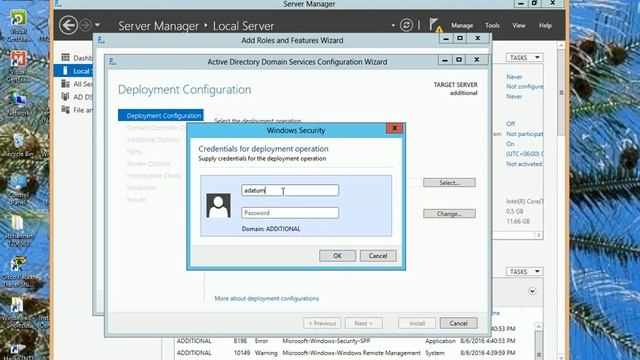Maximize the AD DS Configuration Wizard
The width and height of the screenshot is (640, 360).
coord(459,60)
